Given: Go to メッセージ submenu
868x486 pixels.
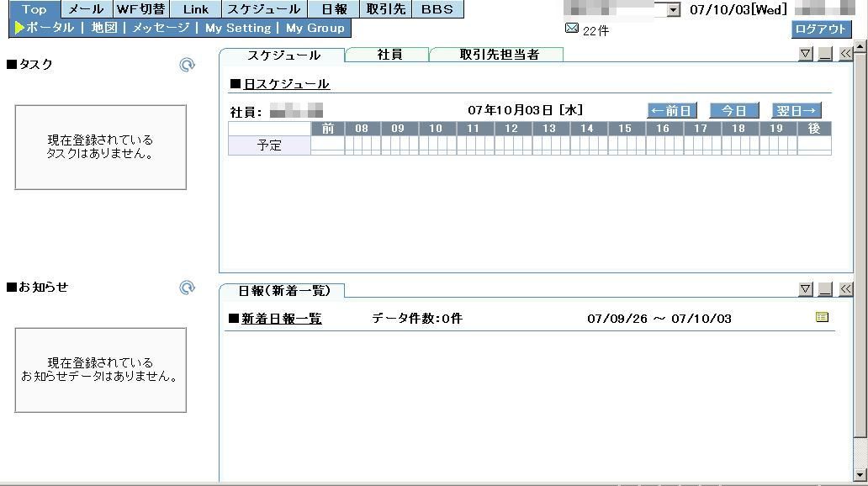Looking at the screenshot, I should click(x=161, y=28).
